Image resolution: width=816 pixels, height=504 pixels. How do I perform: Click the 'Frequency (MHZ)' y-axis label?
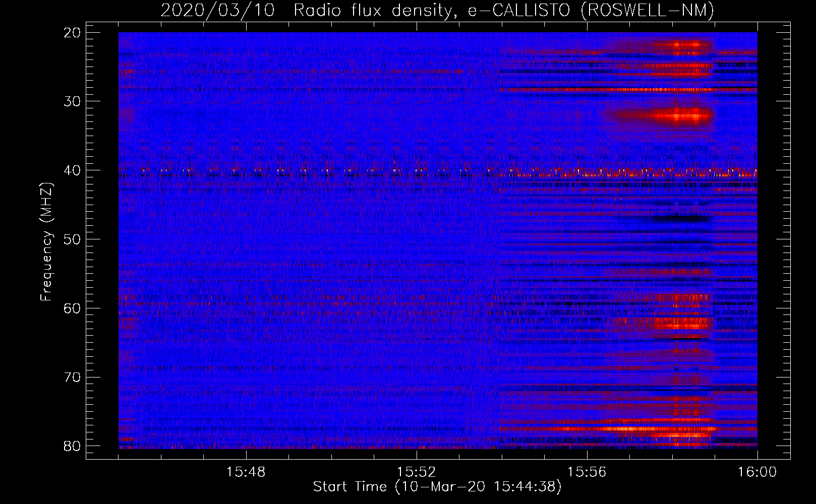pyautogui.click(x=46, y=242)
